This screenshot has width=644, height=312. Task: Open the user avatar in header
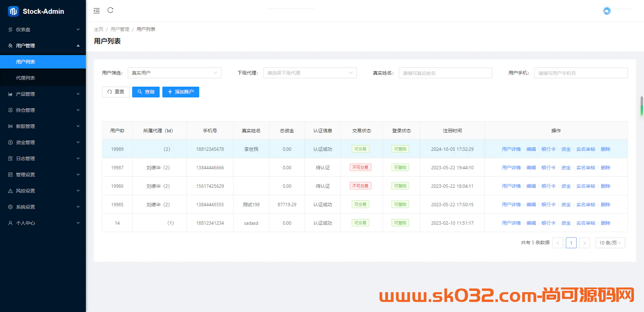click(x=607, y=11)
